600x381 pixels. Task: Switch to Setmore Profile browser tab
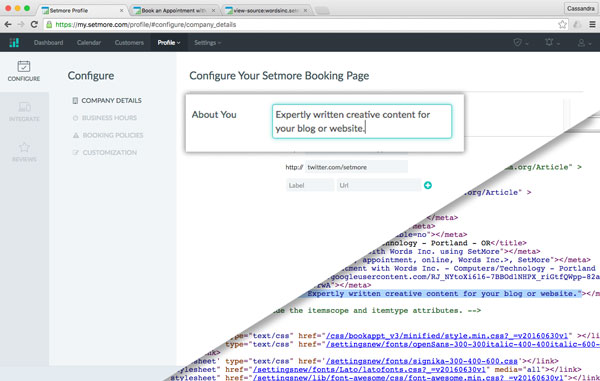tap(82, 10)
